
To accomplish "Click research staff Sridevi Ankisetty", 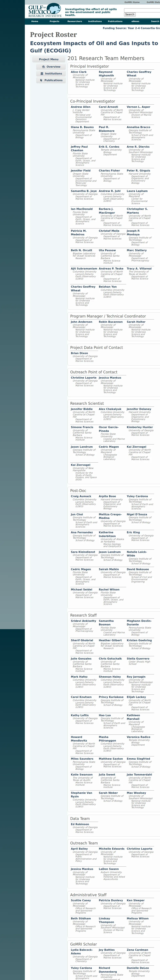I will 83,621.
